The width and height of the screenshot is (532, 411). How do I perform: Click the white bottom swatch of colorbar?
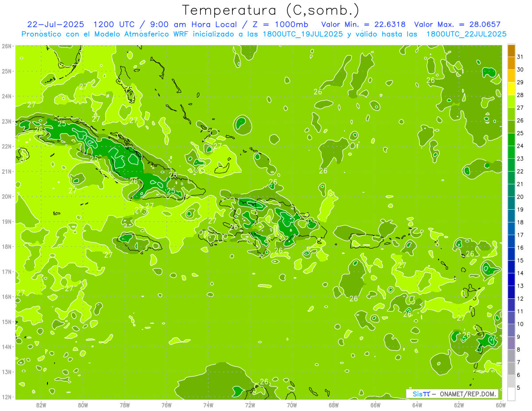click(x=511, y=394)
